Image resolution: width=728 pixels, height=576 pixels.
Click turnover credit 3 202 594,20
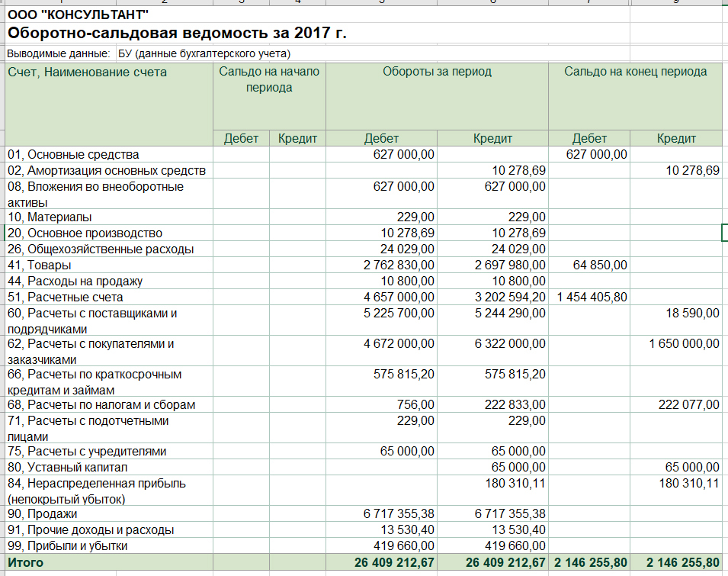coord(510,297)
